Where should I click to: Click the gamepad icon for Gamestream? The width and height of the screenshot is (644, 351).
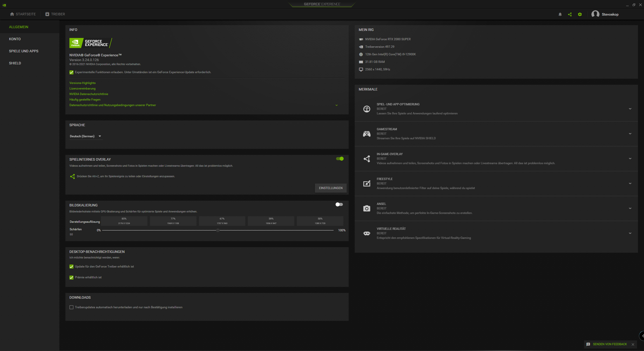coord(367,134)
